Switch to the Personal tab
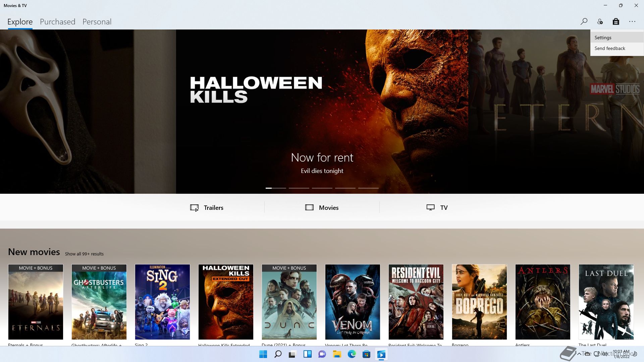Image resolution: width=644 pixels, height=362 pixels. 97,22
